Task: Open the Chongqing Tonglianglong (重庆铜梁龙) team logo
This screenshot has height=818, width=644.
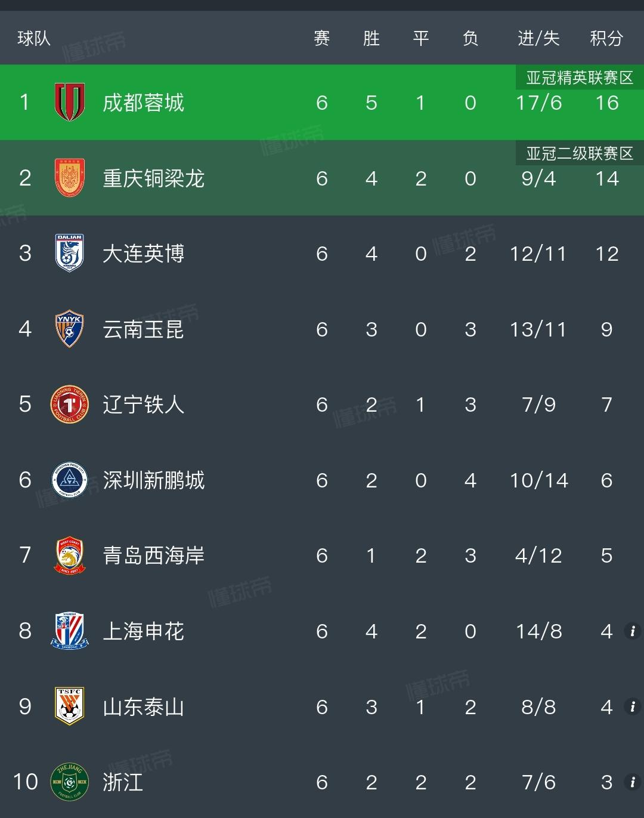Action: tap(70, 178)
